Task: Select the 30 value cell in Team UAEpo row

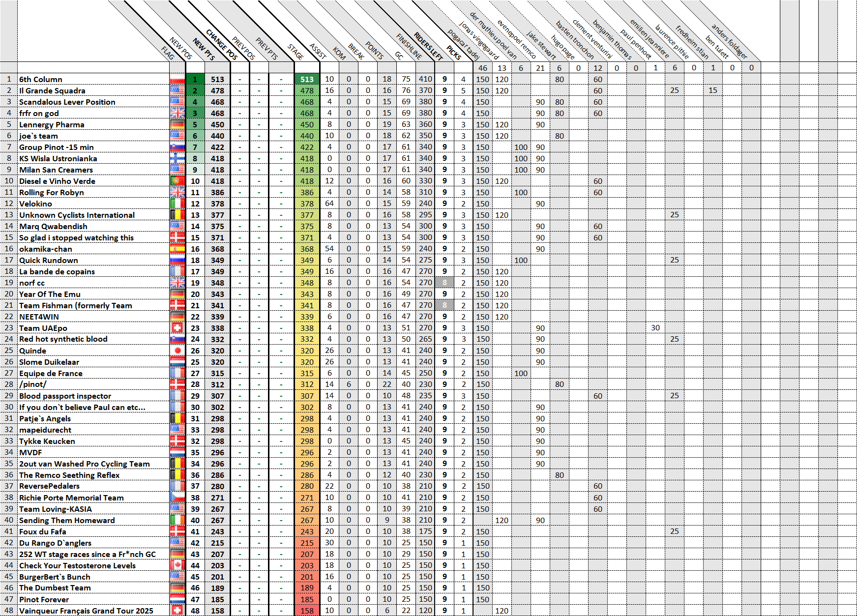Action: [655, 328]
